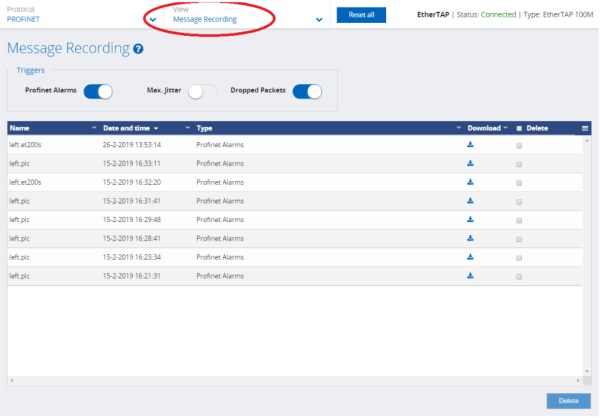Click the Date and time sort arrow
This screenshot has height=418, width=600.
156,129
